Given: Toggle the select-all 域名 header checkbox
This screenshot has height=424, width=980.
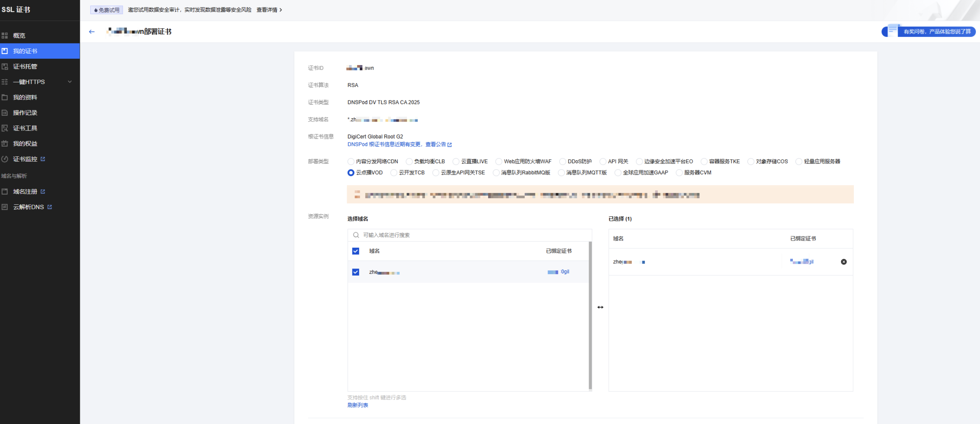Looking at the screenshot, I should point(355,251).
